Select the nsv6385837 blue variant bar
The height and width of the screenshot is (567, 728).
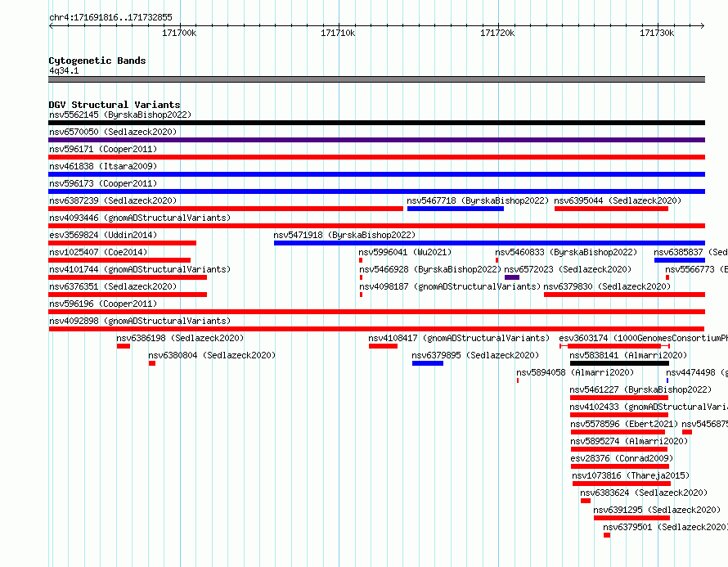(x=680, y=260)
